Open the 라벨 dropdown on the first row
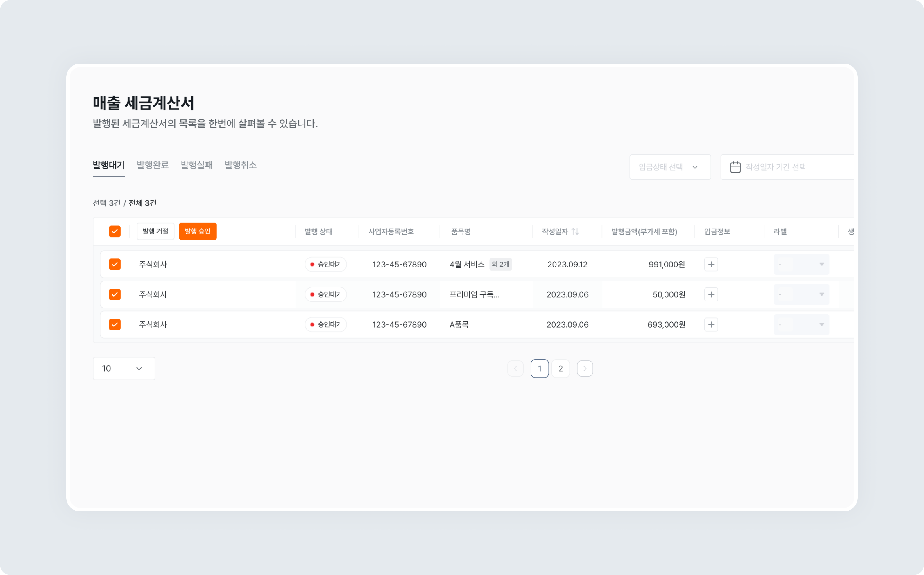 coord(801,264)
